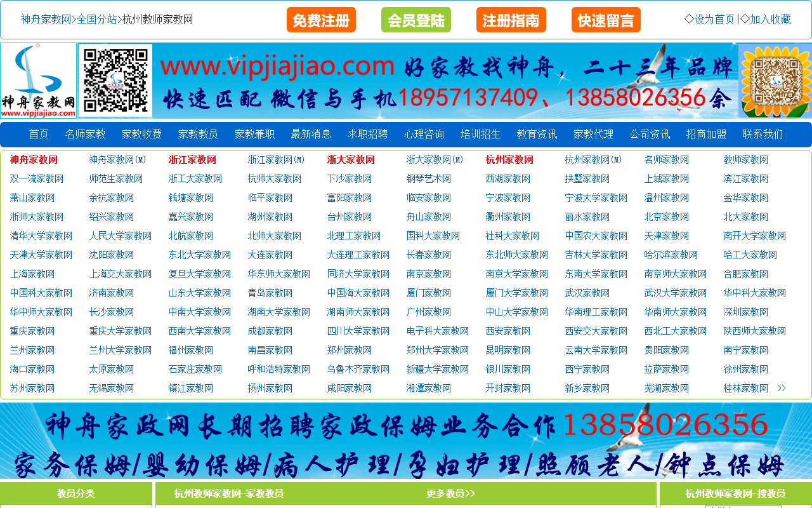
Task: Open 清华大学家教网 link
Action: click(x=41, y=236)
